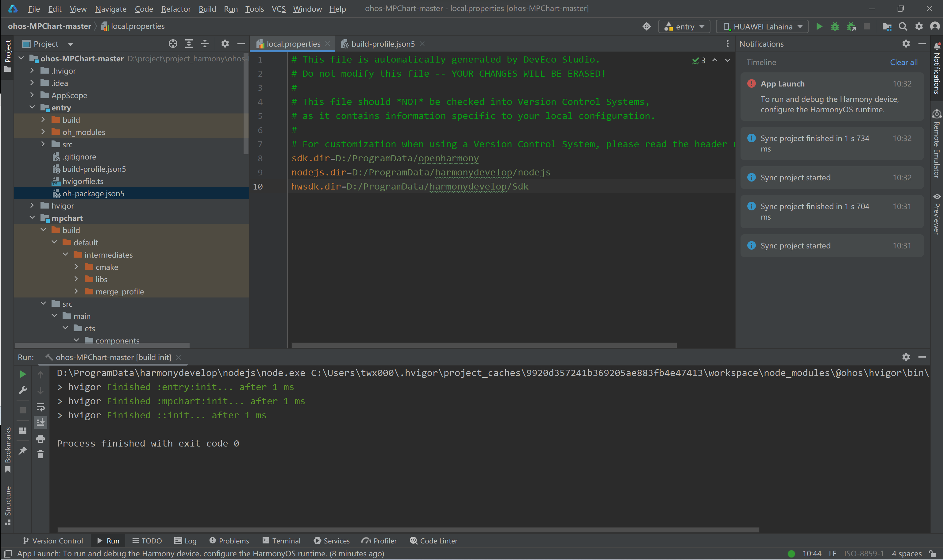
Task: Open the entry run configuration dropdown
Action: point(684,26)
